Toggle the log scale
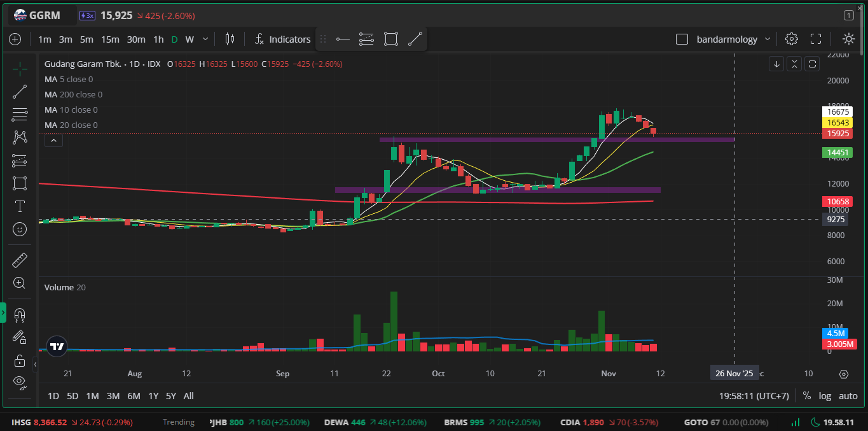Image resolution: width=868 pixels, height=431 pixels. (825, 396)
